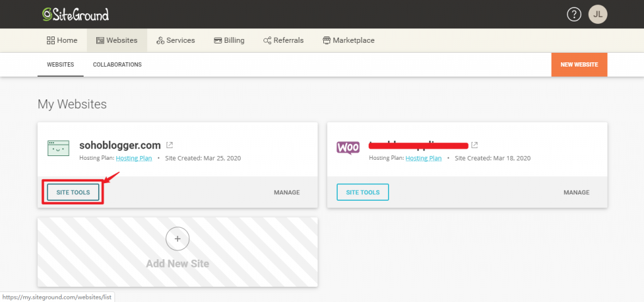This screenshot has height=302, width=644.
Task: Click the SiteGround logo
Action: [75, 14]
